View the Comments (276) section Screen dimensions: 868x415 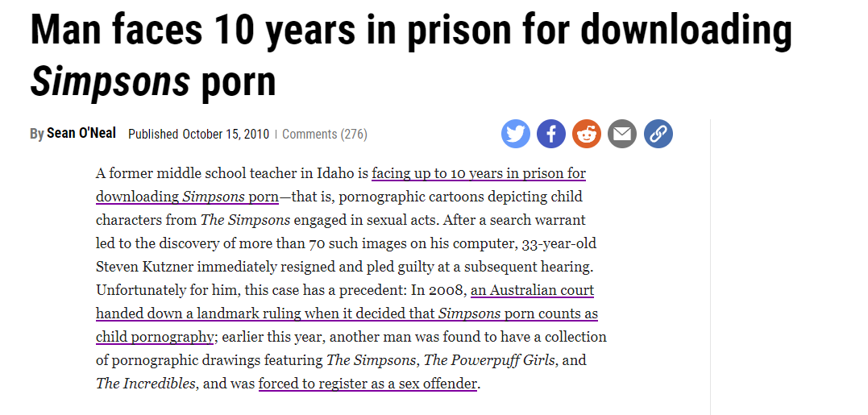tap(325, 134)
